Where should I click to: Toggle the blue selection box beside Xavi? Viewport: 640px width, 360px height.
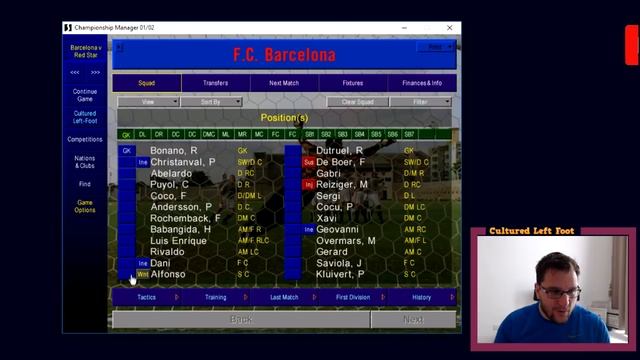(293, 218)
